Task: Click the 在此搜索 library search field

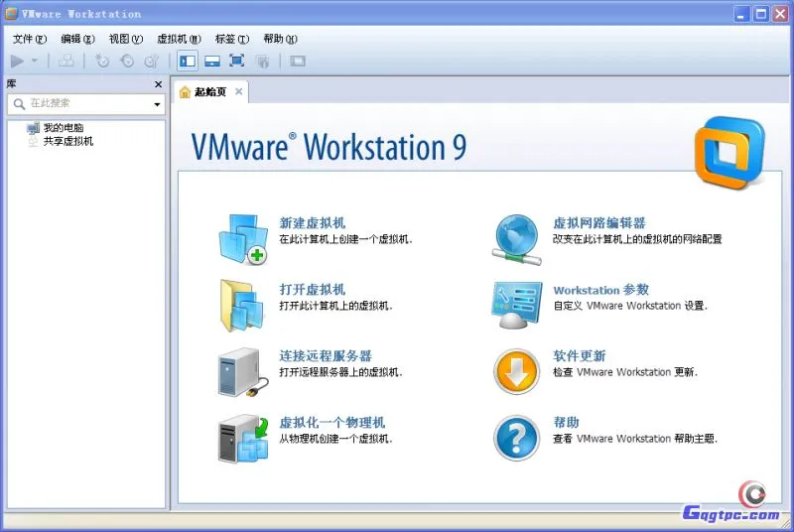Action: point(86,104)
